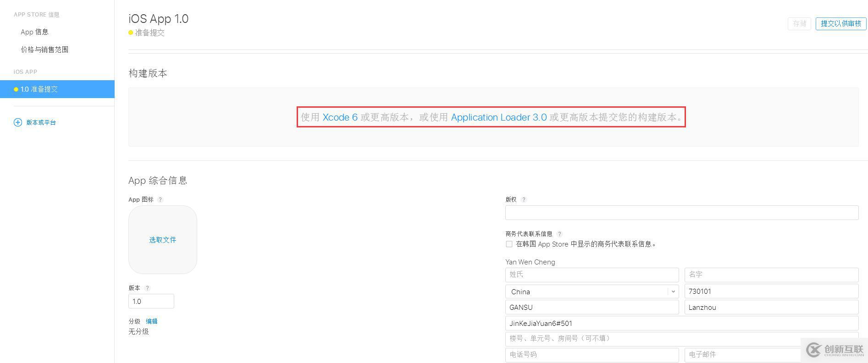Screen dimensions: 868x363
Task: Click the App 综合信息 heading
Action: (158, 181)
